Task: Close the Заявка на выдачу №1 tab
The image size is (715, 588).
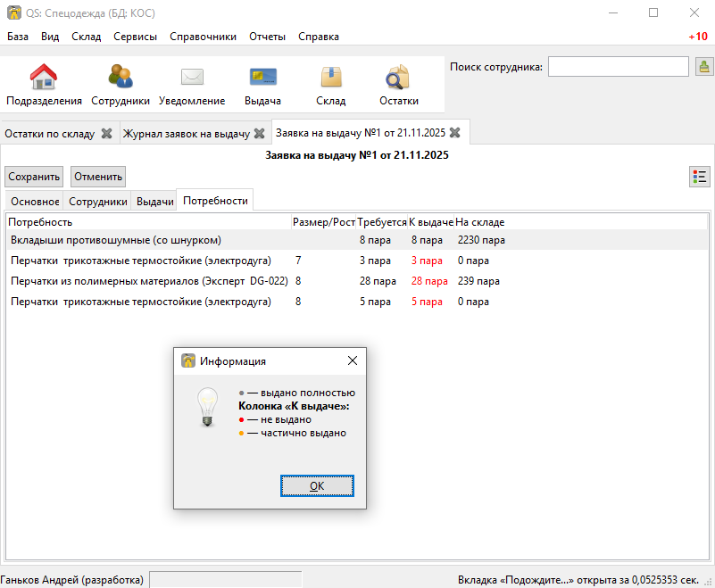Action: click(454, 133)
